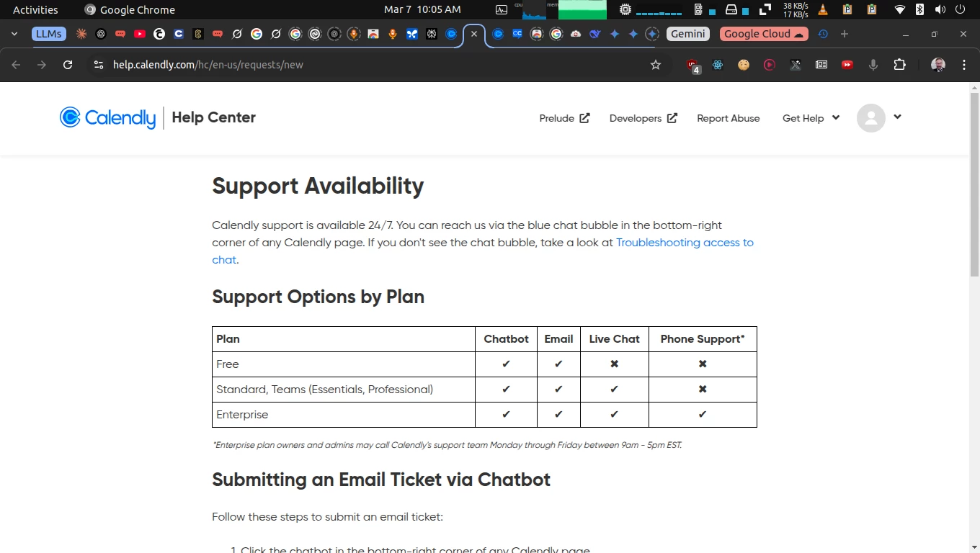Reload the current page
Image resolution: width=980 pixels, height=553 pixels.
pos(68,65)
